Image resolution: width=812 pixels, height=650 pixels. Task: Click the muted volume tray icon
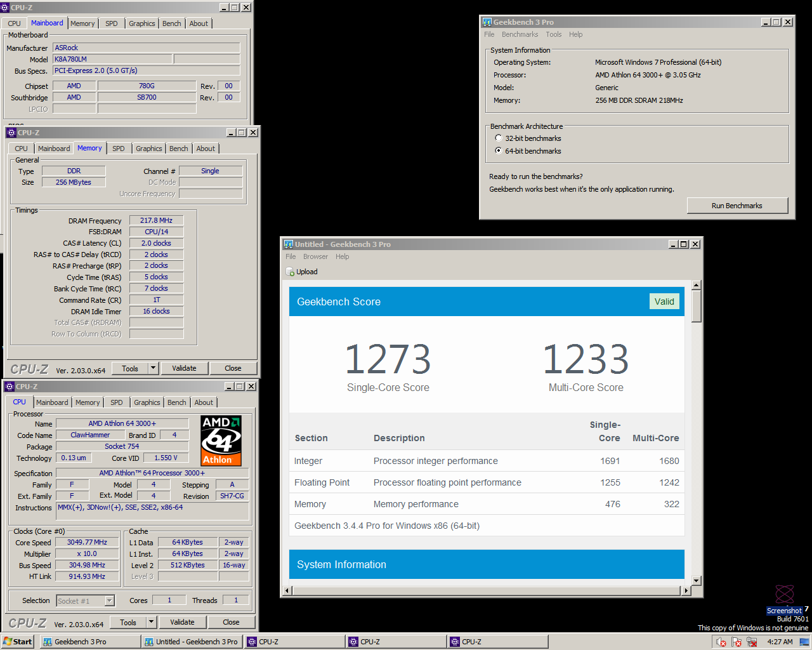721,642
